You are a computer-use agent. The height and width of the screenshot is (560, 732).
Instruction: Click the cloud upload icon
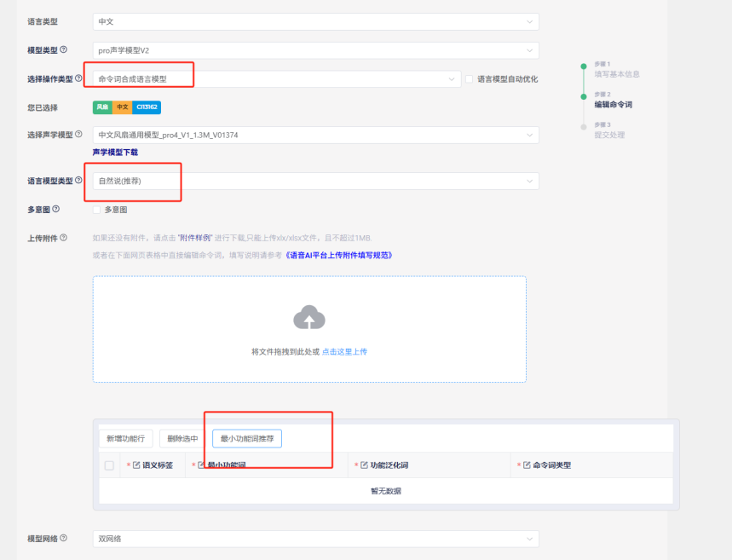click(x=309, y=318)
